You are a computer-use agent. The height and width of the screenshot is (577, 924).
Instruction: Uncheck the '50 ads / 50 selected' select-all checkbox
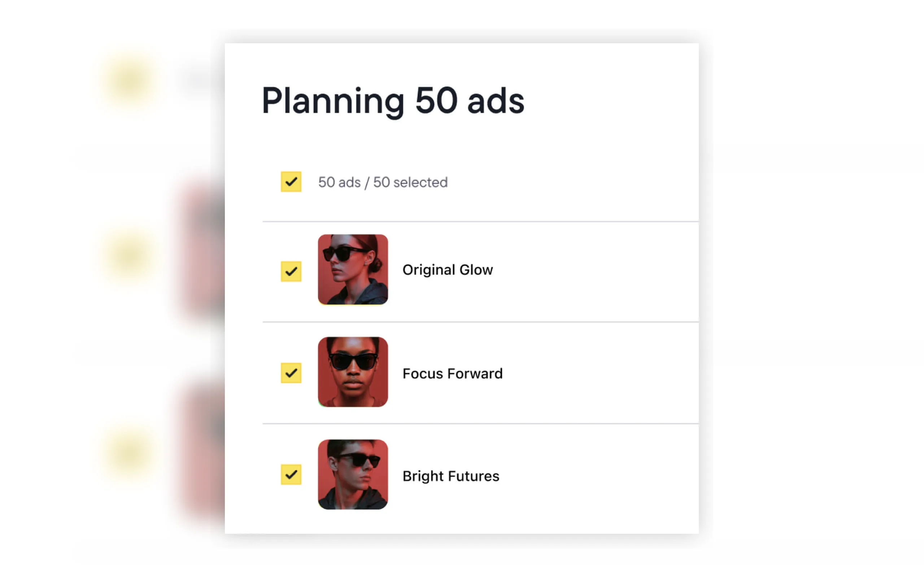[291, 182]
